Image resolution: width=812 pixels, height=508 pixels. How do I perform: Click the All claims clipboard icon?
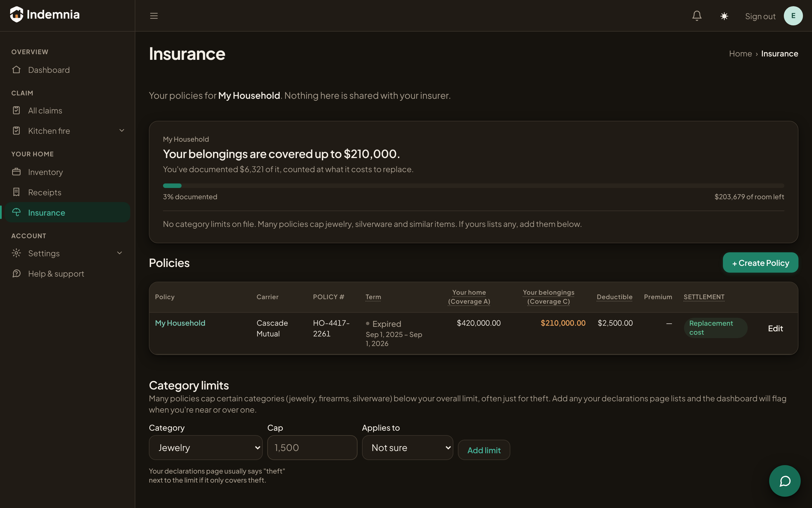click(16, 110)
